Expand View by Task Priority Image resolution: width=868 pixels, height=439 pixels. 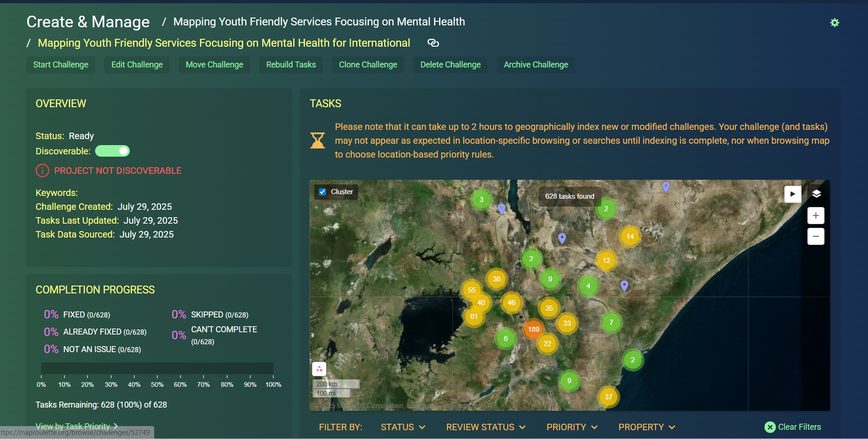tap(77, 426)
